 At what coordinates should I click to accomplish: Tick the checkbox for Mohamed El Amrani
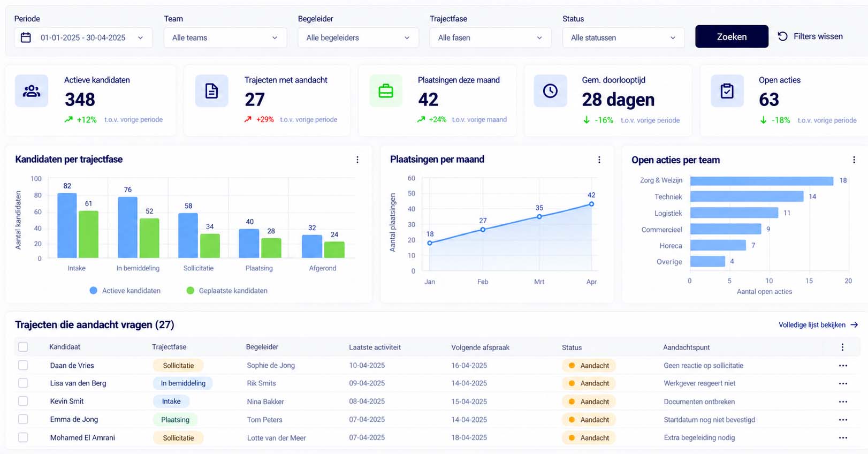point(23,437)
